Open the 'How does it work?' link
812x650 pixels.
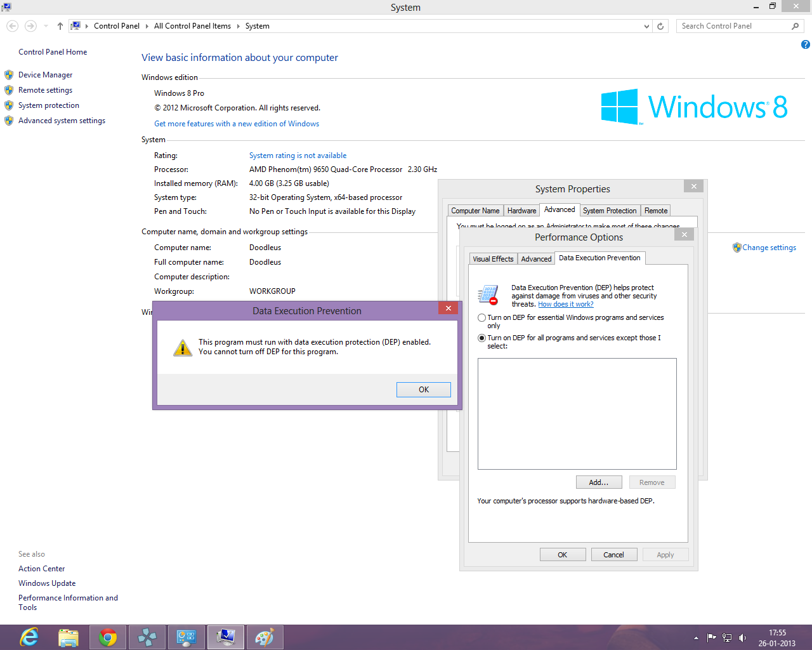pyautogui.click(x=566, y=304)
